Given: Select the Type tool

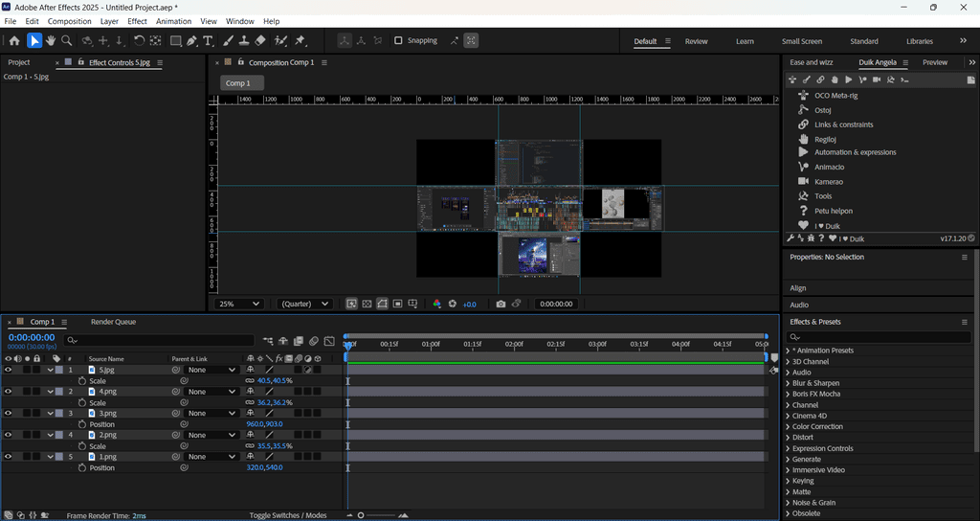Looking at the screenshot, I should [x=209, y=41].
